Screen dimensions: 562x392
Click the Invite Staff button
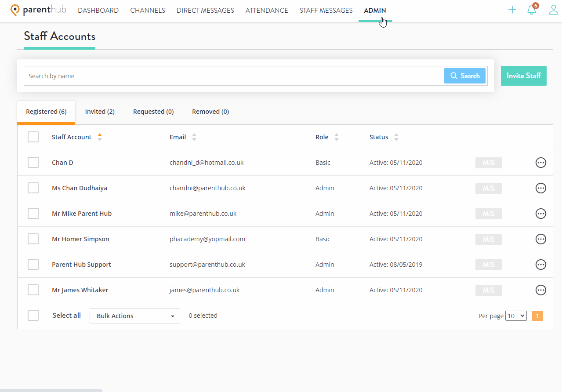pyautogui.click(x=524, y=76)
